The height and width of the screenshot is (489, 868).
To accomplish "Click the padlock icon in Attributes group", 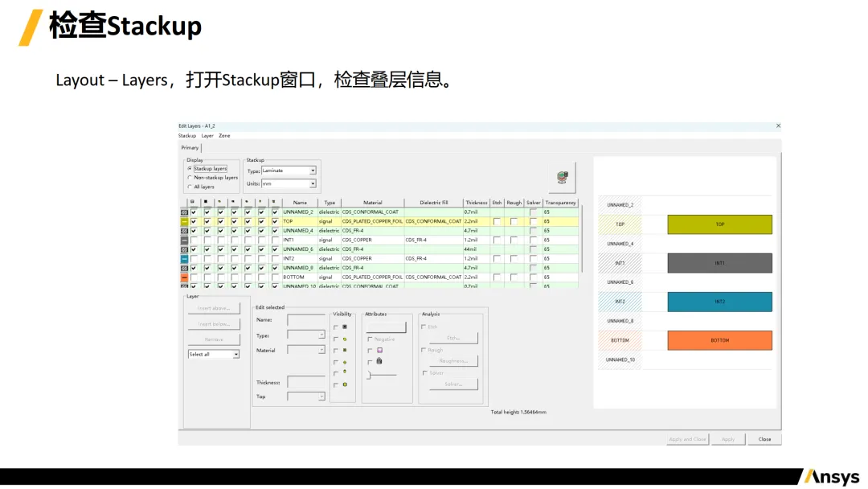I will 379,361.
